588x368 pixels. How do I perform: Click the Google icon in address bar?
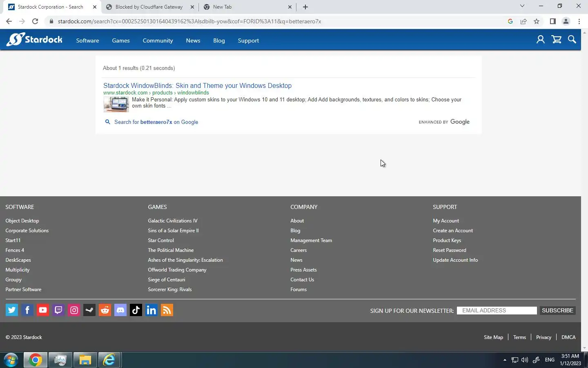(x=510, y=21)
